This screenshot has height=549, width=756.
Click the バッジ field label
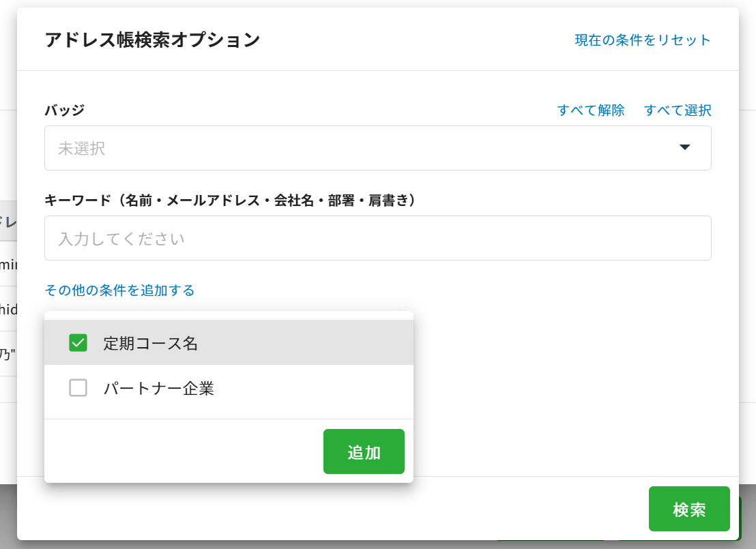[x=65, y=110]
